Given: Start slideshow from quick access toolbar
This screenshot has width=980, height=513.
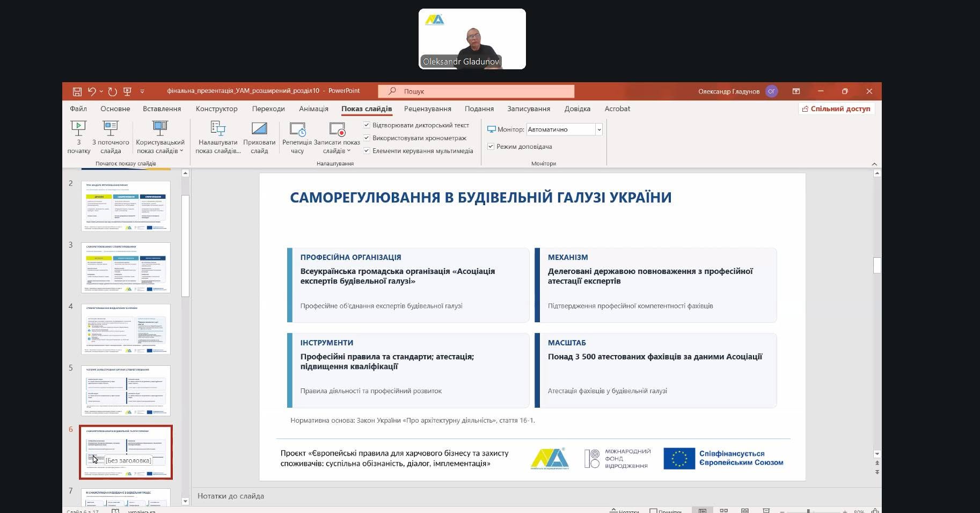Looking at the screenshot, I should [127, 91].
